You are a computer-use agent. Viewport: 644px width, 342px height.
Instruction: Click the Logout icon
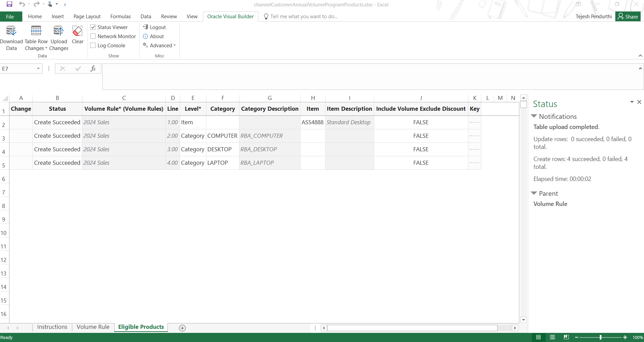(146, 27)
